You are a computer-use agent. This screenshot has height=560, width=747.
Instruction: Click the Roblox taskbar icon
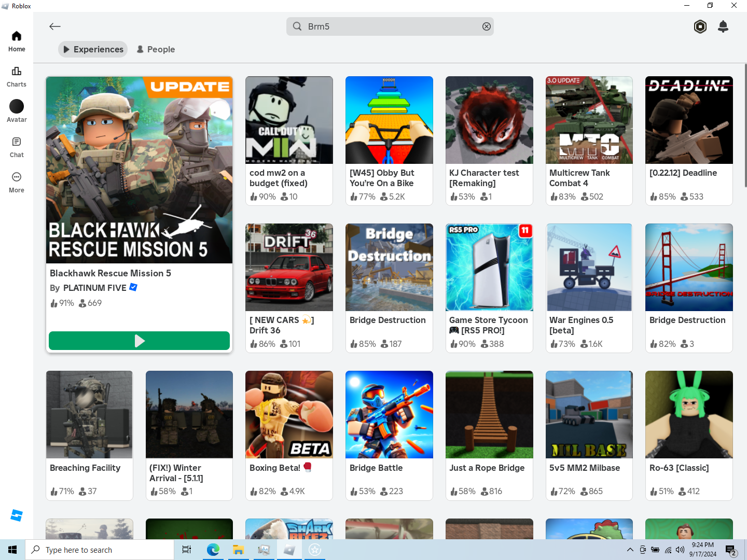pyautogui.click(x=289, y=550)
